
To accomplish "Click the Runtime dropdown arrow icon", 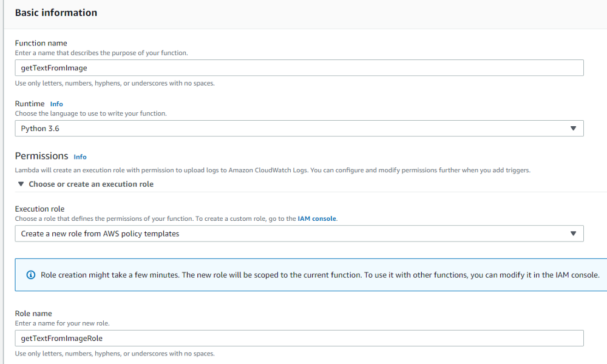I will click(x=573, y=129).
